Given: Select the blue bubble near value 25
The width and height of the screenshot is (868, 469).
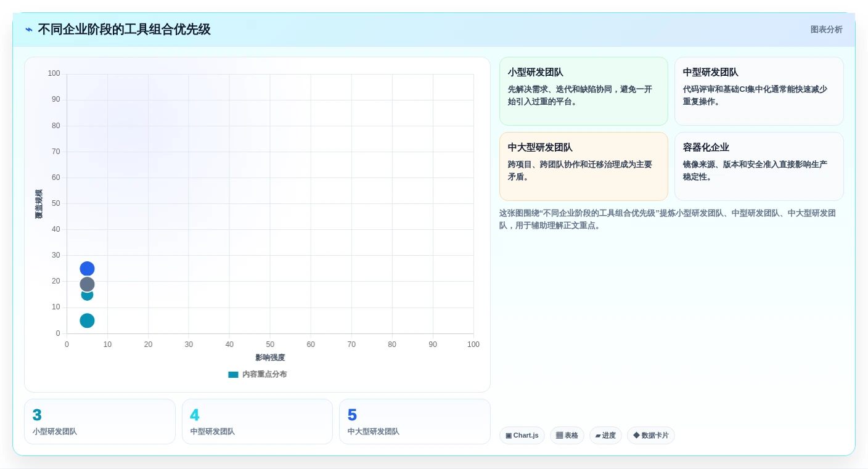Looking at the screenshot, I should (x=87, y=269).
